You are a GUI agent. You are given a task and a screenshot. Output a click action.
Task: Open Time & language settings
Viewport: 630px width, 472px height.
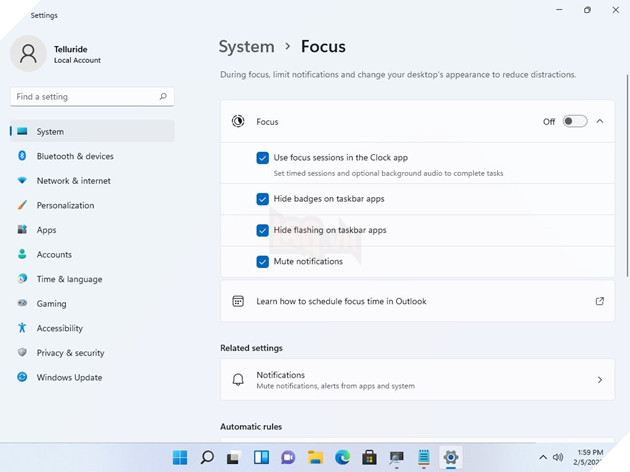pos(92,278)
